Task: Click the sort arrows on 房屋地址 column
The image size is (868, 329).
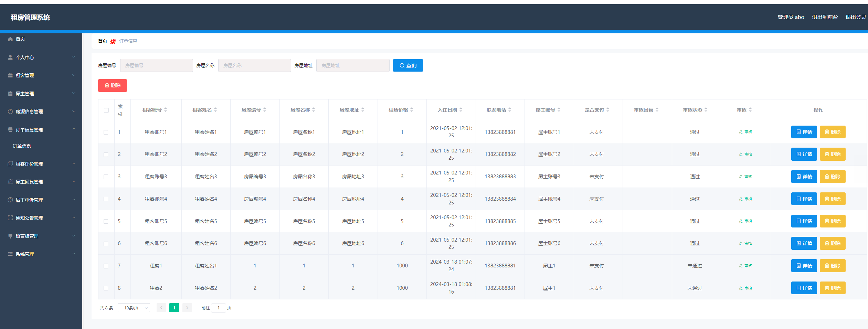Action: [363, 110]
